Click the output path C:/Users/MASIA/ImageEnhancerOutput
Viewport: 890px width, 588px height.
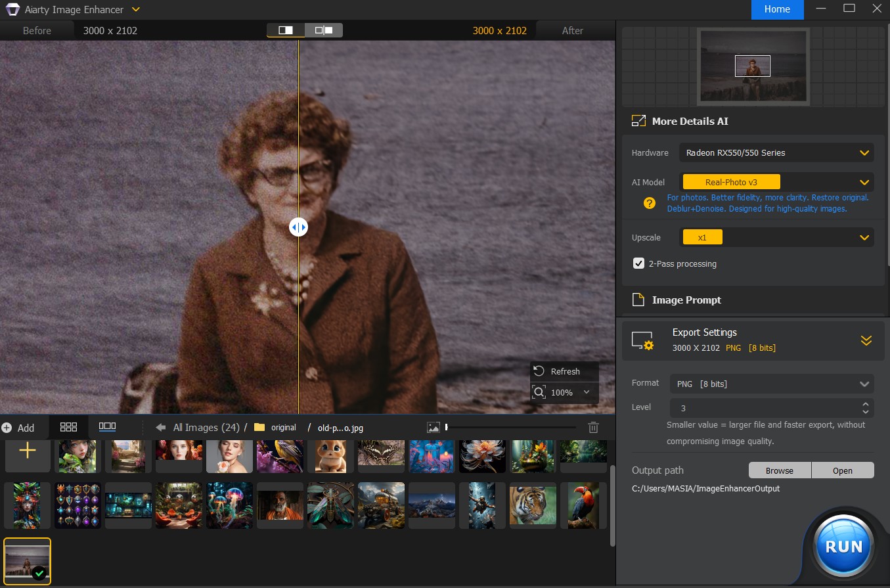pos(705,488)
